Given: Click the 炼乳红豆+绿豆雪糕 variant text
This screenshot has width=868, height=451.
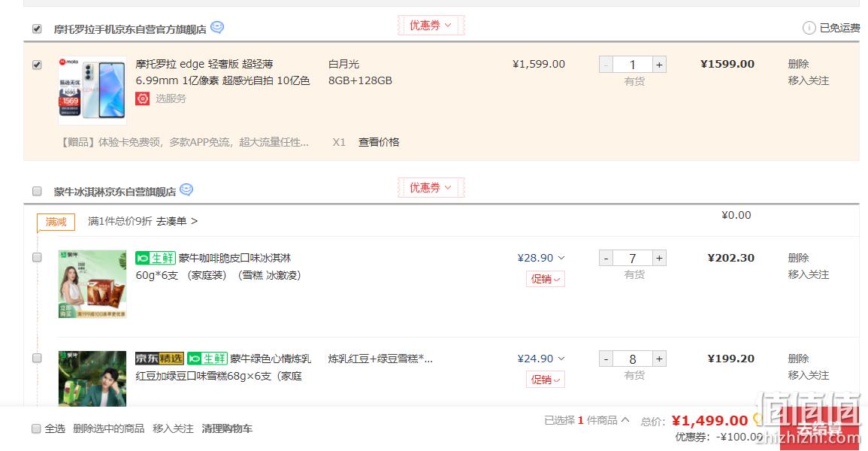Looking at the screenshot, I should (x=380, y=359).
